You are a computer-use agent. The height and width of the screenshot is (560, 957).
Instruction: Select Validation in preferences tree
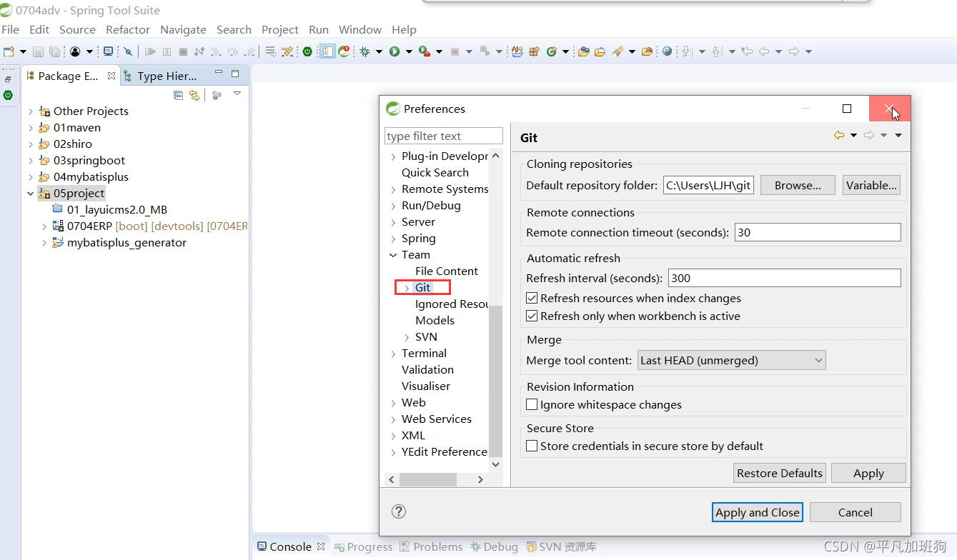click(427, 370)
